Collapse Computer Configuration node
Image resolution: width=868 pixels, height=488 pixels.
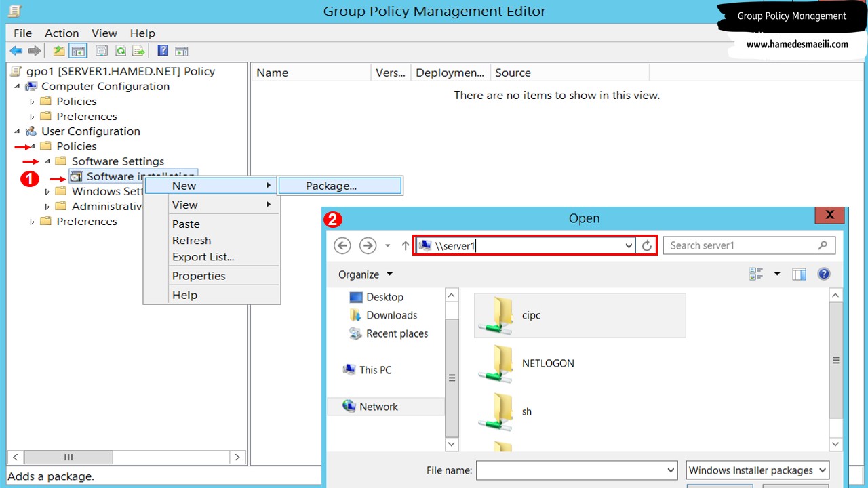(16, 86)
